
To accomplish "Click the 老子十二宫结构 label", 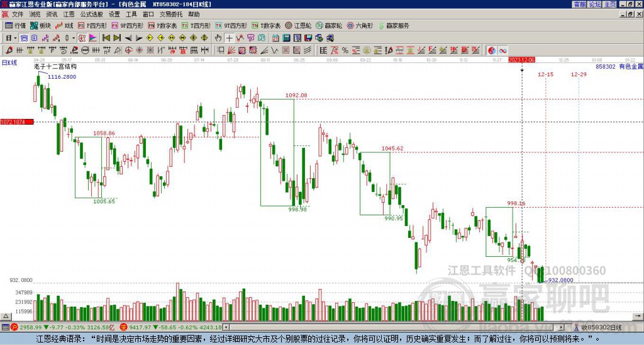I will (55, 66).
